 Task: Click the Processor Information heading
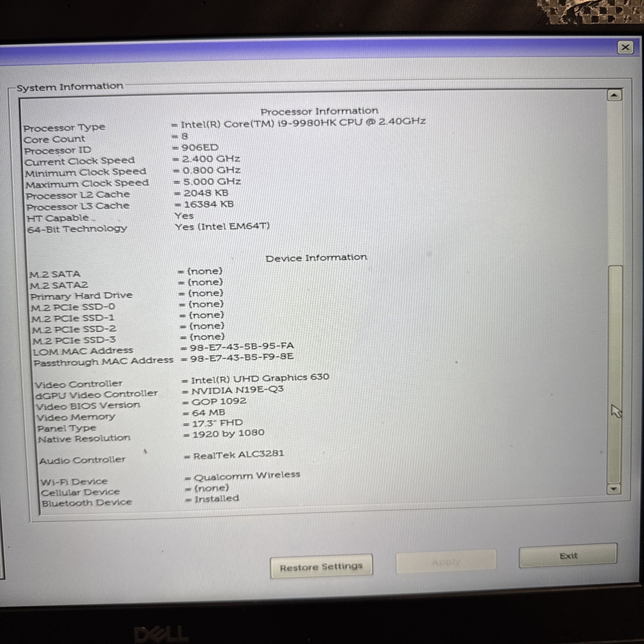(x=319, y=111)
